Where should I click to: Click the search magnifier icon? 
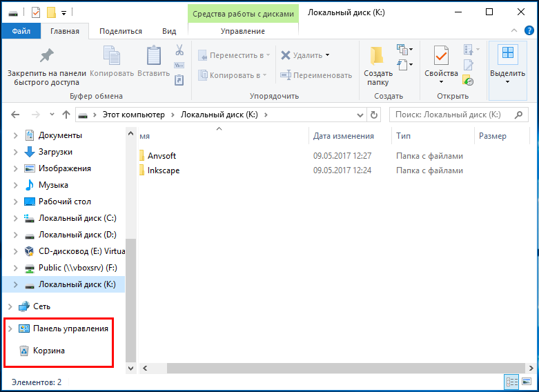(518, 115)
